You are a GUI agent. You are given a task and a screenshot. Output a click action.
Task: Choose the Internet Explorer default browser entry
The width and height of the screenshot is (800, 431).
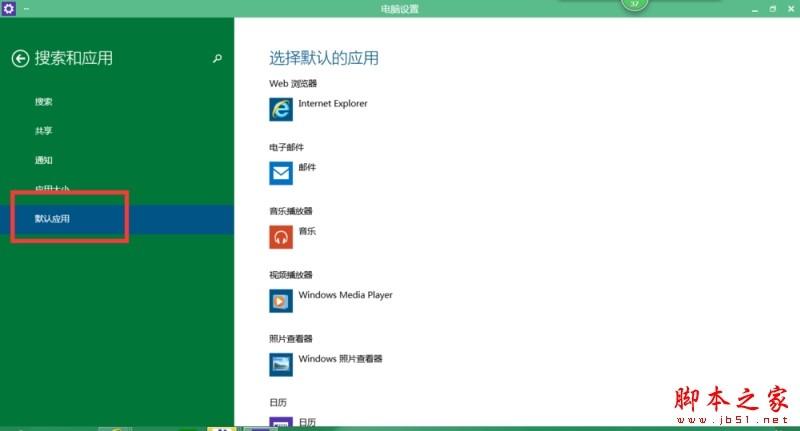tap(333, 104)
